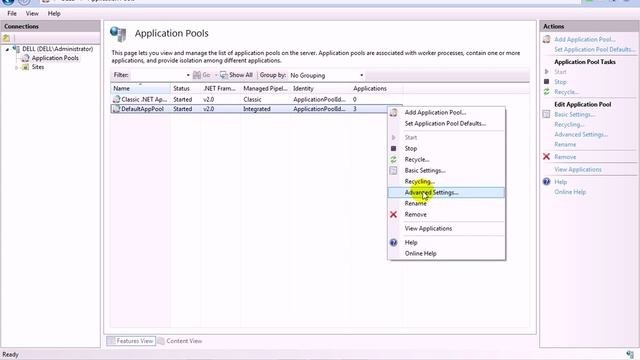This screenshot has height=360, width=640.
Task: Click Add Application Pool icon in context menu
Action: (x=393, y=112)
